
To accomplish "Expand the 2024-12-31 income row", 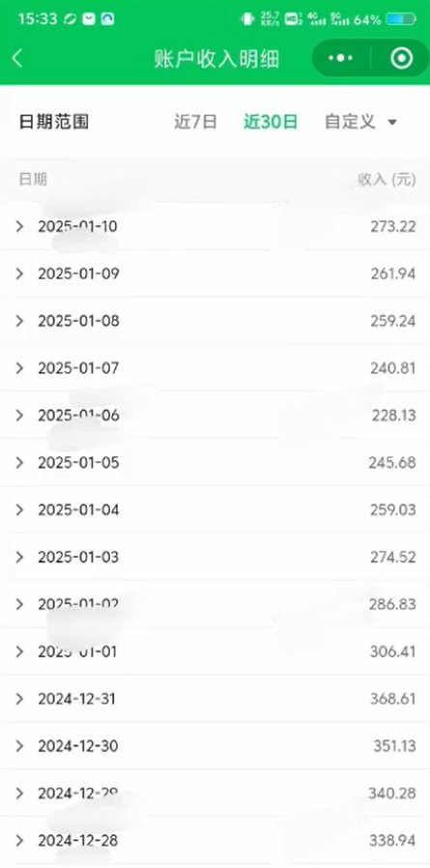I will [x=215, y=699].
